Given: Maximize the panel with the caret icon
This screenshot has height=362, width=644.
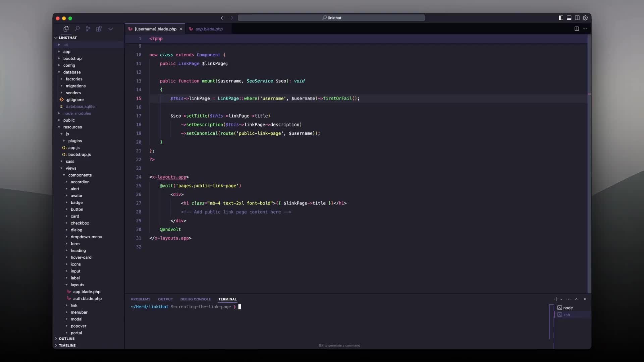Looking at the screenshot, I should tap(577, 299).
